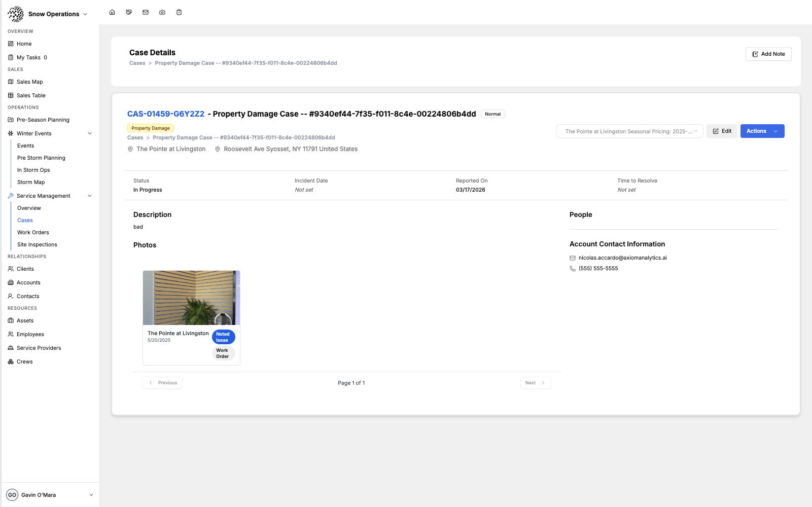Open the handshake icon in top toolbar
The image size is (812, 507).
point(129,12)
